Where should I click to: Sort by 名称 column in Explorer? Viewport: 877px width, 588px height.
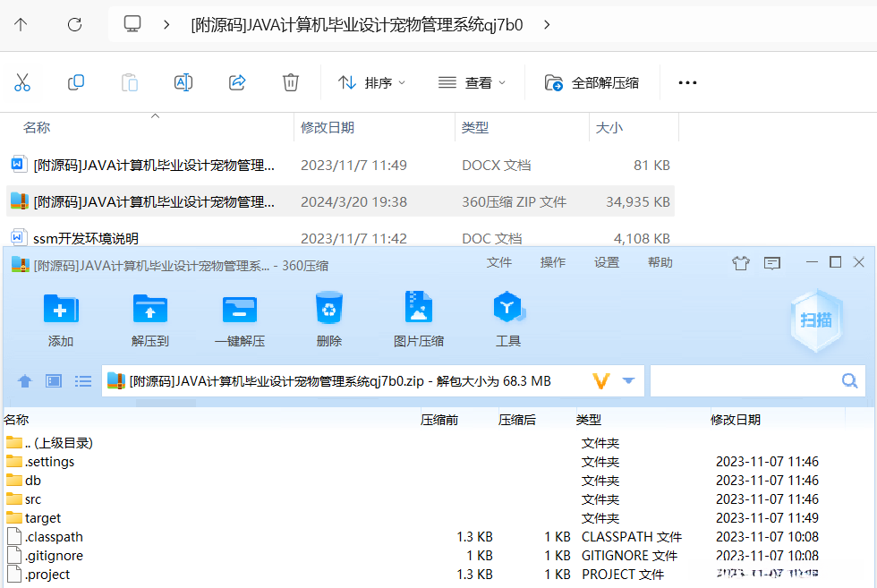(37, 128)
